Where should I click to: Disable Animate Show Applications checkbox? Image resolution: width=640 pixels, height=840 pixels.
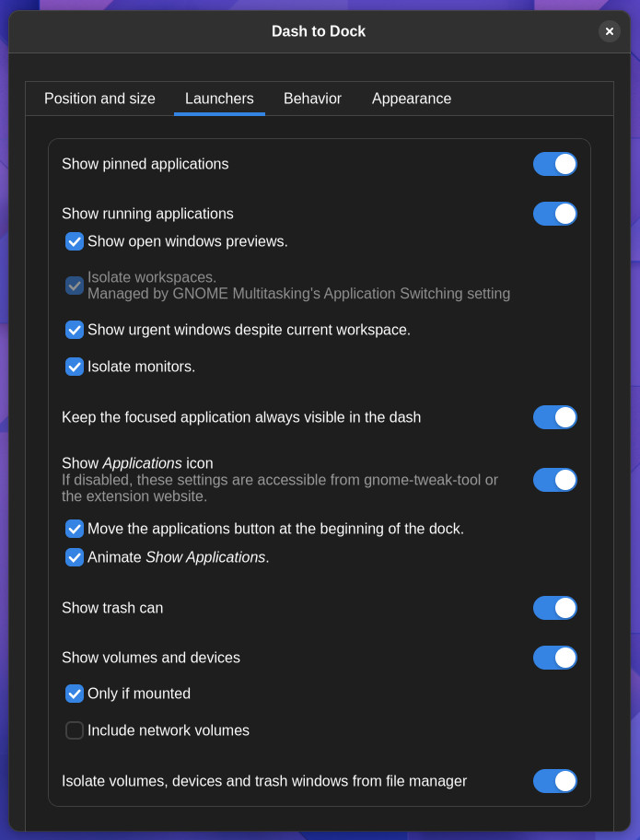coord(75,557)
